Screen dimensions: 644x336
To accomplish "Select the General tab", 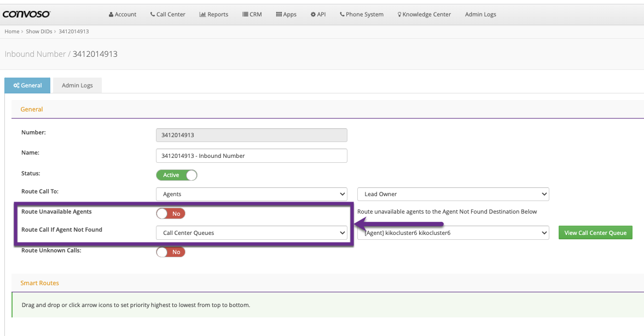I will click(27, 86).
